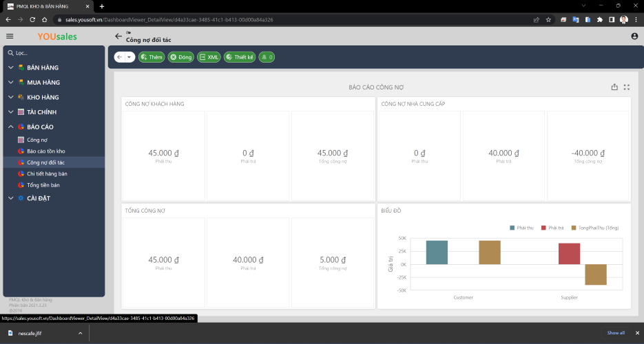This screenshot has width=644, height=344.
Task: Toggle the browser side panel icon
Action: click(x=612, y=20)
